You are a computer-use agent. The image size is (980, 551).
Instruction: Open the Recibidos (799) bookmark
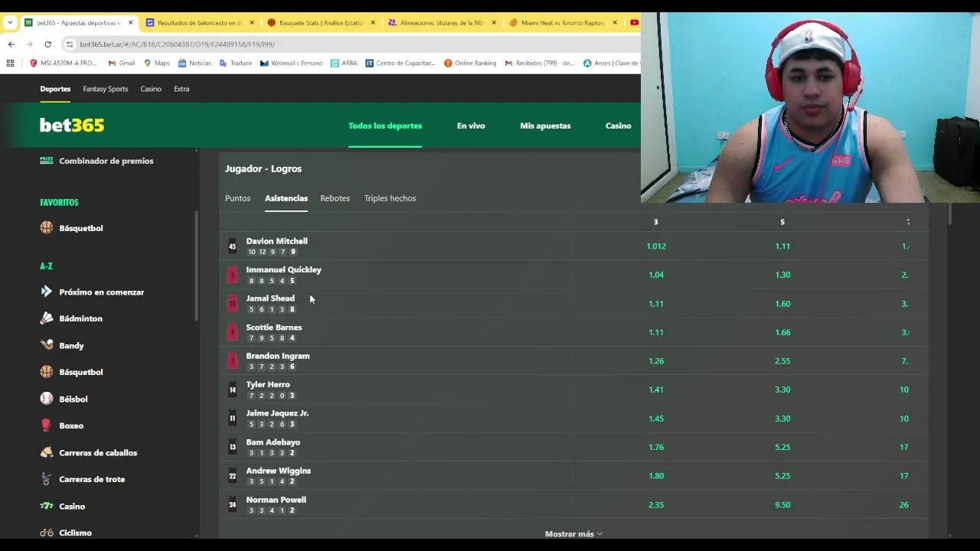(540, 64)
